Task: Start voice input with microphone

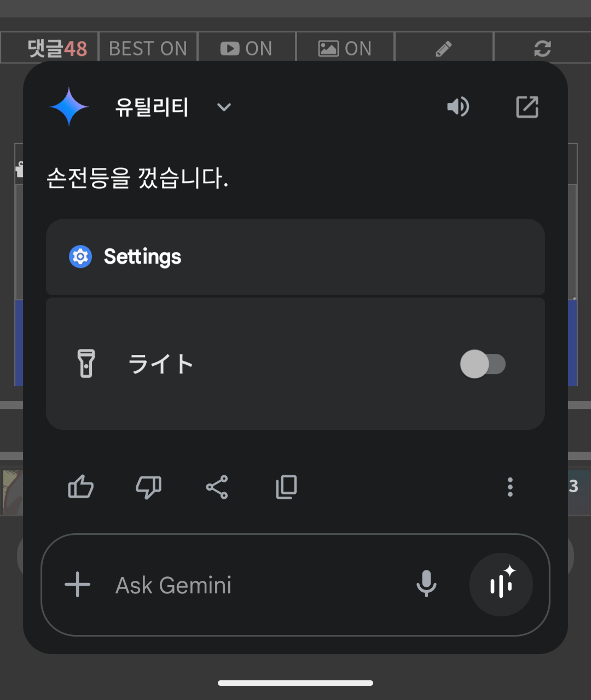Action: [426, 584]
